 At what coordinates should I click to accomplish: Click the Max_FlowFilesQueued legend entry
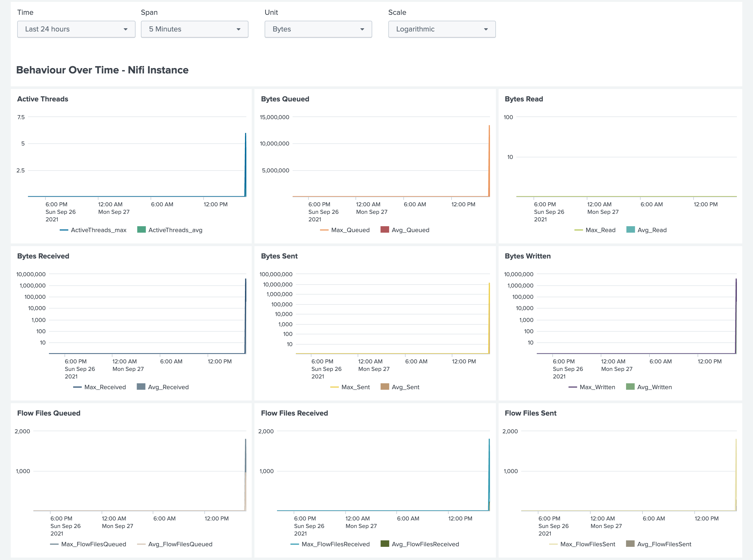click(x=88, y=544)
